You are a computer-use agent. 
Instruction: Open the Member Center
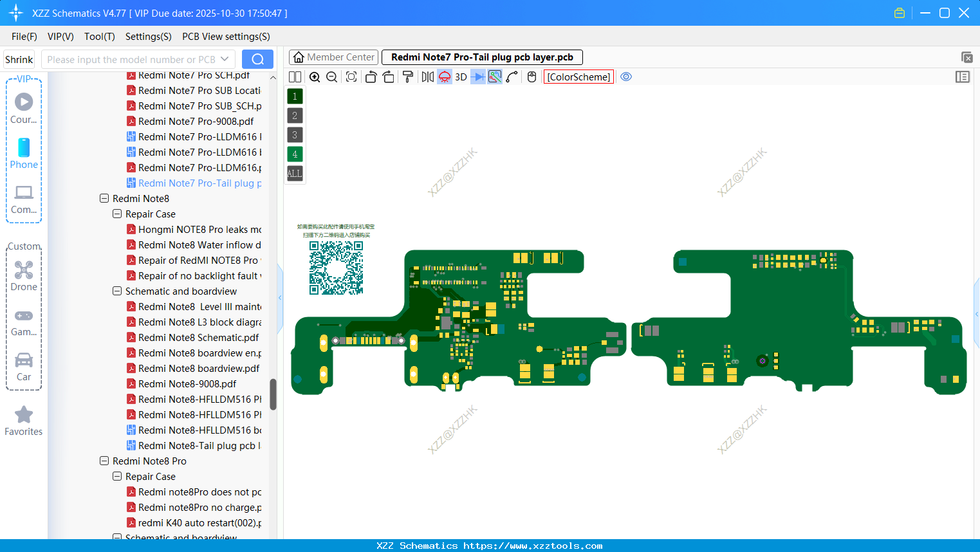coord(333,57)
